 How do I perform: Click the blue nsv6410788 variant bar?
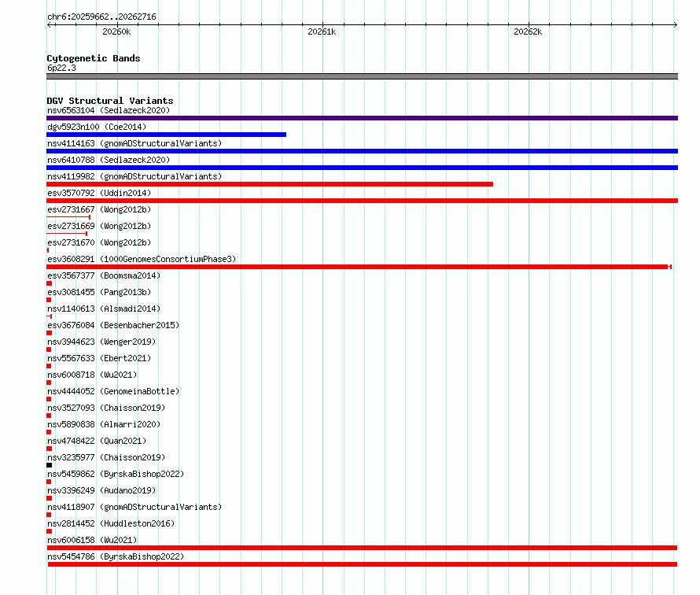click(362, 168)
